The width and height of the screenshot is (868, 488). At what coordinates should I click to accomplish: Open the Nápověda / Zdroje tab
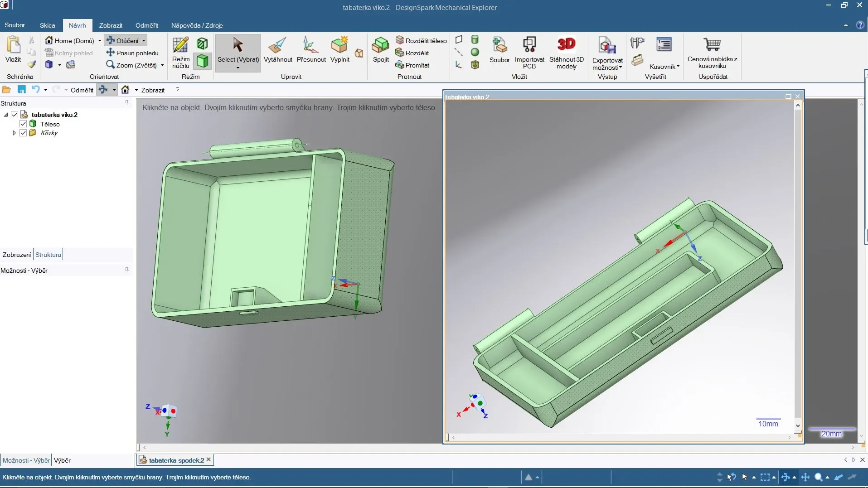pyautogui.click(x=197, y=25)
